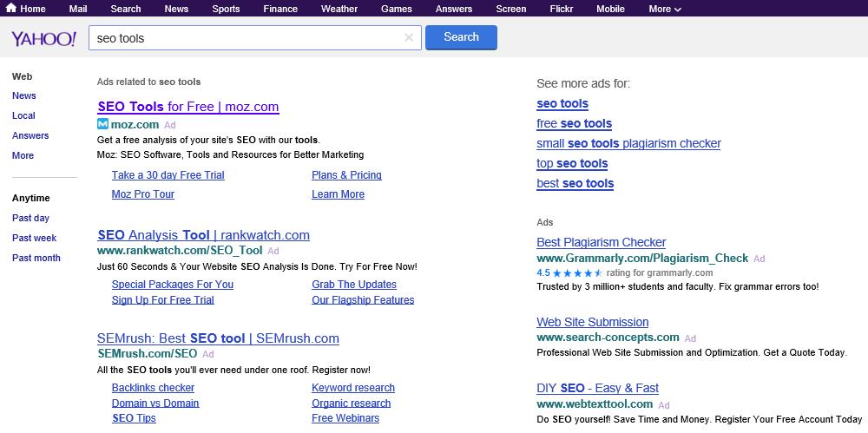Click in the seo tools search field
Viewport: 868px width, 433px height.
(x=247, y=38)
